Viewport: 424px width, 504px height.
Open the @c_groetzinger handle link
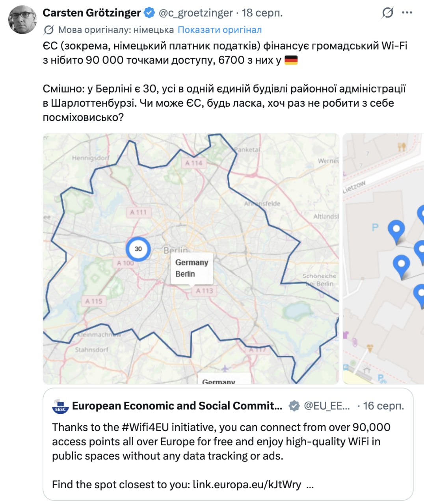[195, 13]
